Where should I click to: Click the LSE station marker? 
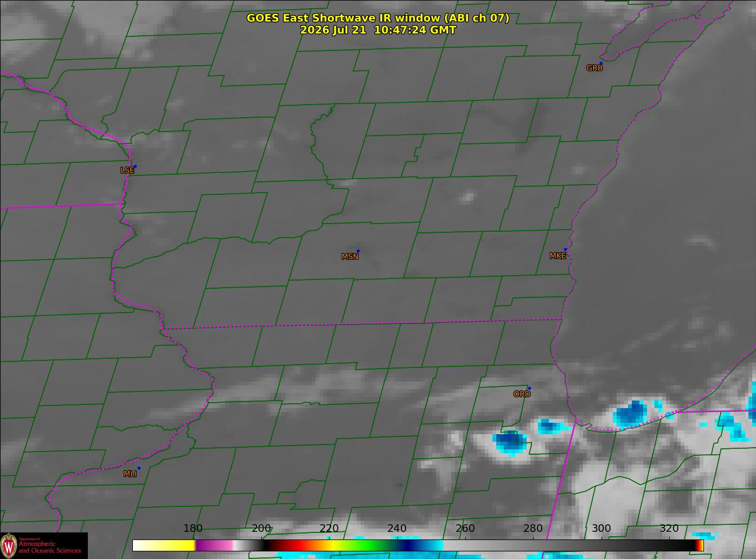tap(135, 167)
